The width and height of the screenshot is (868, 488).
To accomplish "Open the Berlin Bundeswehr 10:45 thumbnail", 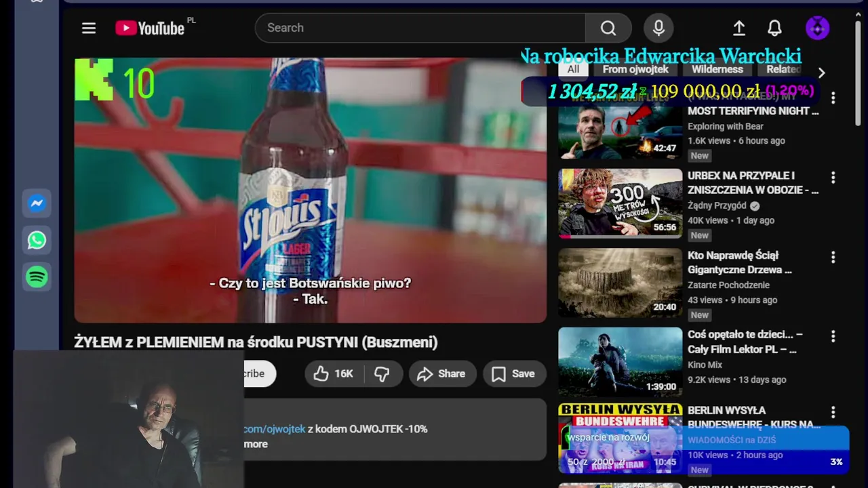I will point(620,439).
